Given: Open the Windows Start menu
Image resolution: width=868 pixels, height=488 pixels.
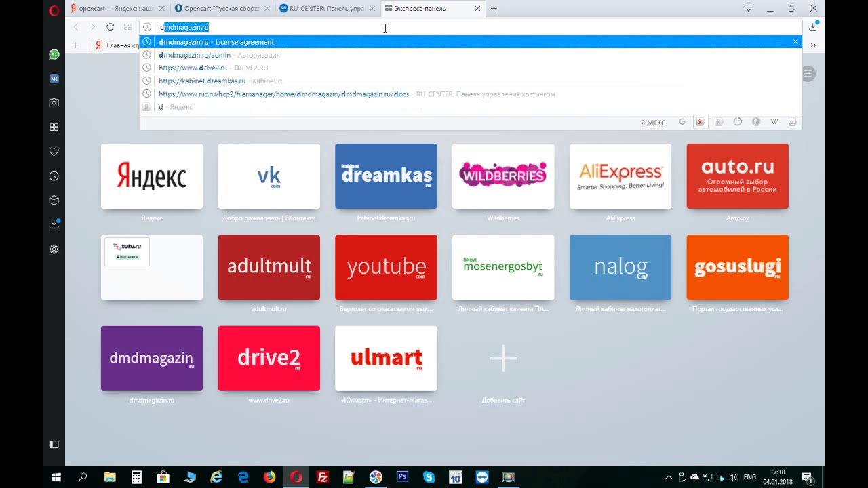Looking at the screenshot, I should click(x=56, y=477).
